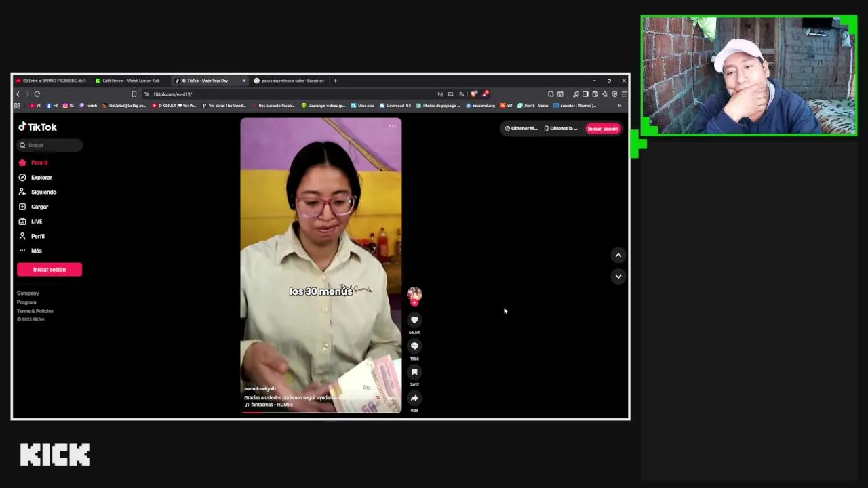Open the User area bookmark
868x488 pixels.
click(363, 106)
